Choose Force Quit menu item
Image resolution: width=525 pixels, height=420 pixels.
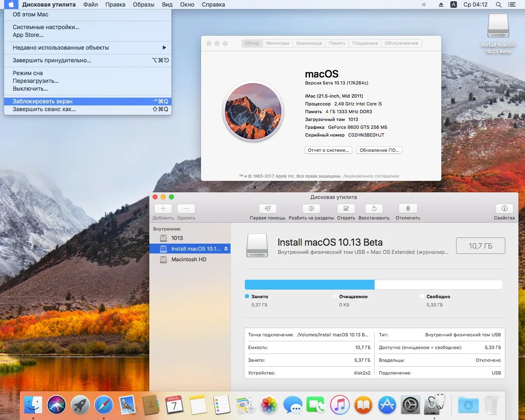(x=88, y=60)
